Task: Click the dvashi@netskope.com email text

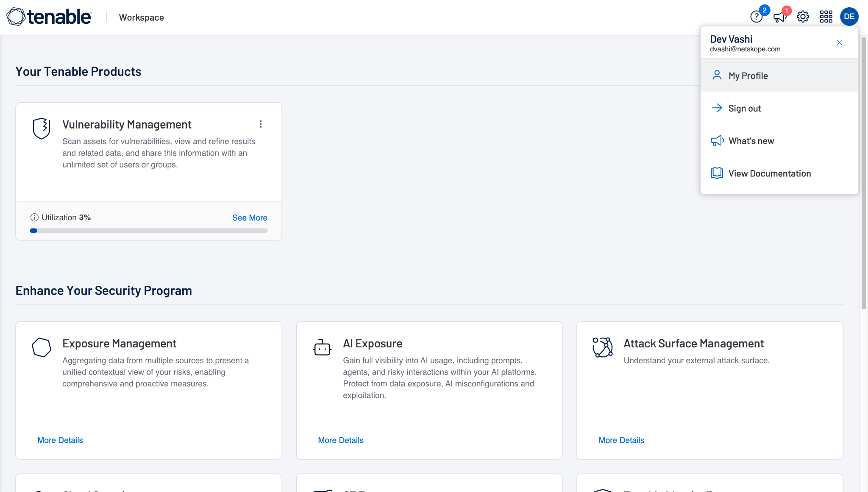Action: pos(745,49)
